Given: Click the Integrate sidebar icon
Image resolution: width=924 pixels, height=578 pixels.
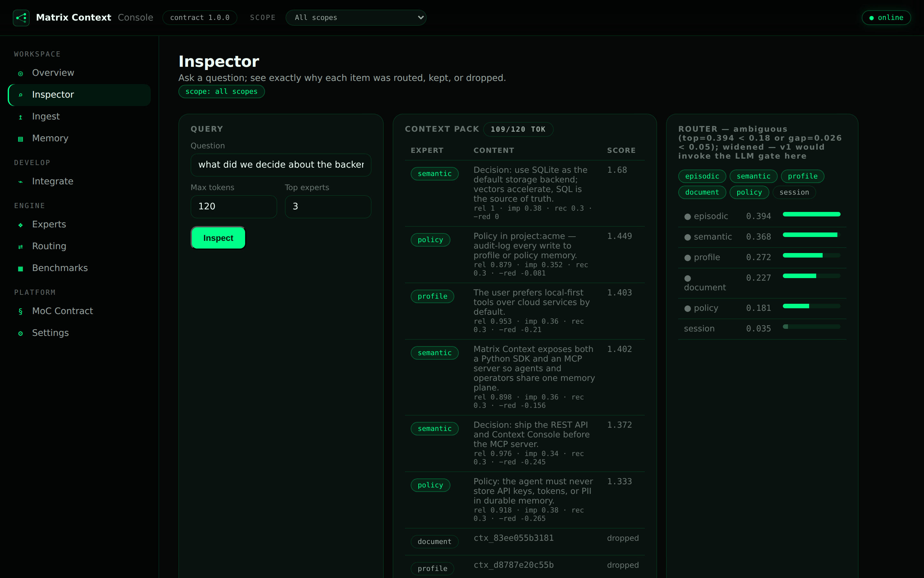Looking at the screenshot, I should click(21, 182).
